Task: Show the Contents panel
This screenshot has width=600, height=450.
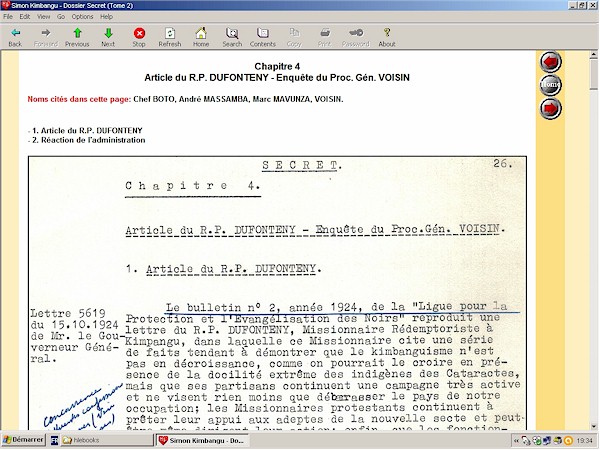Action: 263,37
